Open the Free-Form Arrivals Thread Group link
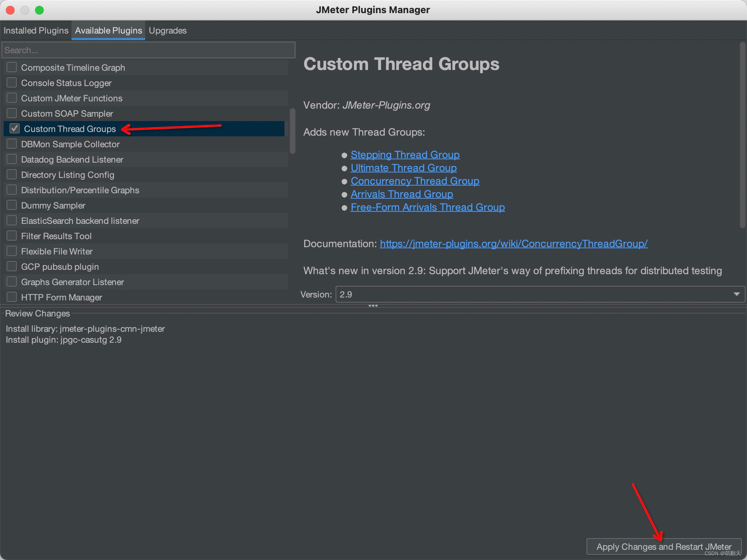Viewport: 747px width, 560px height. [x=427, y=207]
